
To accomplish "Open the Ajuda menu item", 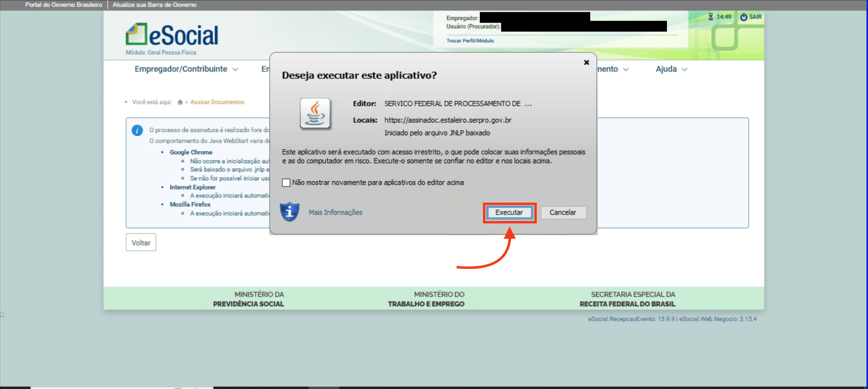I will [x=666, y=69].
